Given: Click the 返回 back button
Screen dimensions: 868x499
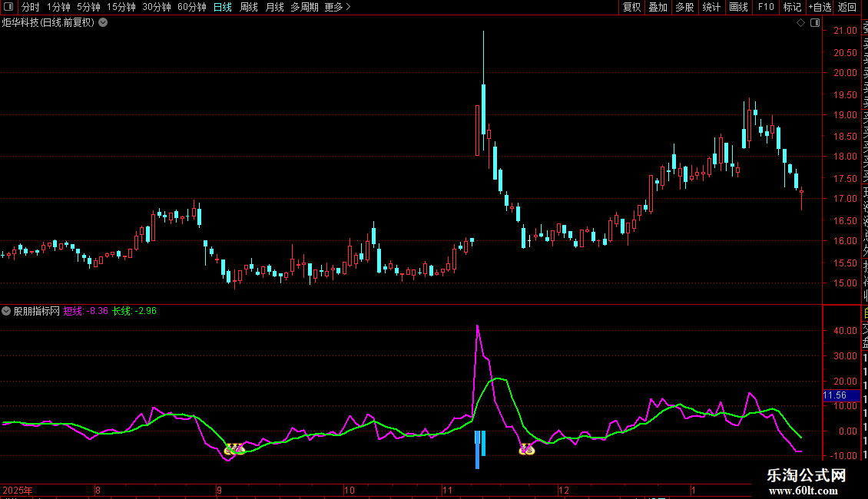Looking at the screenshot, I should (847, 7).
